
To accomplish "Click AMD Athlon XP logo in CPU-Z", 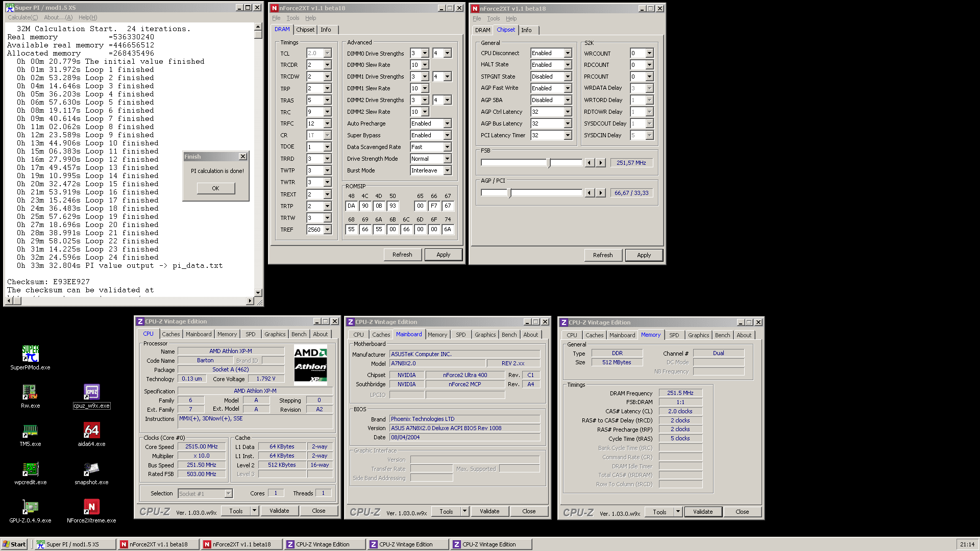I will (x=311, y=365).
